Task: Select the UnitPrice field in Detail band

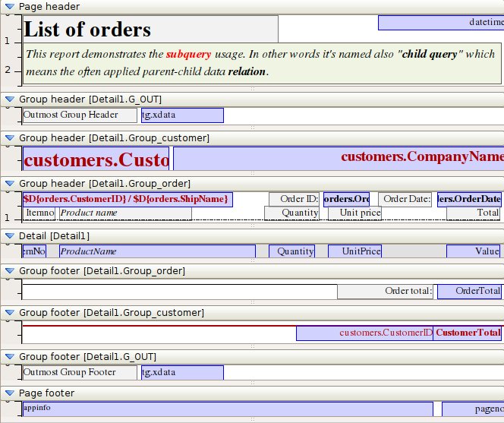Action: tap(355, 251)
